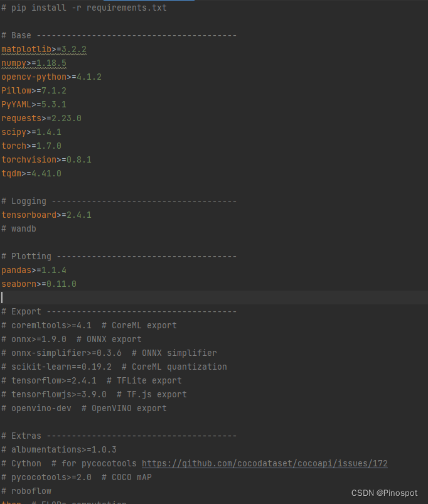
Task: Click the 'torch>=1.7.0' line
Action: tap(31, 146)
